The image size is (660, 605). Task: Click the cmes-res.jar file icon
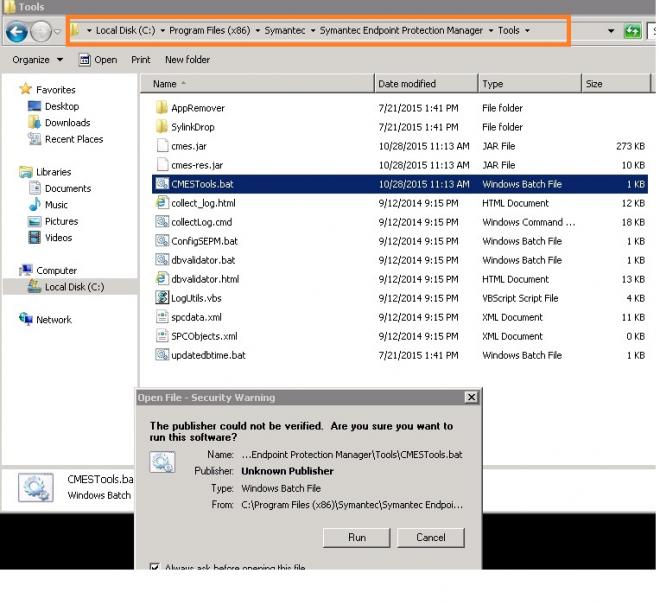(162, 165)
